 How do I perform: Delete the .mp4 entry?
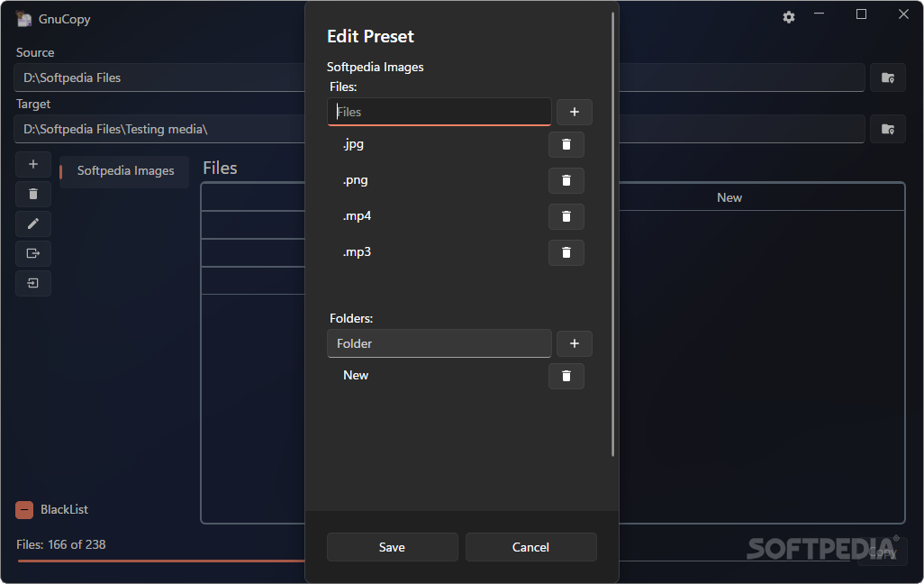tap(566, 216)
